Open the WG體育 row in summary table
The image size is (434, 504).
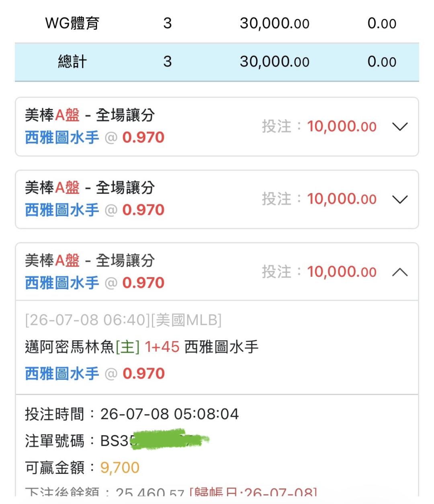(217, 23)
